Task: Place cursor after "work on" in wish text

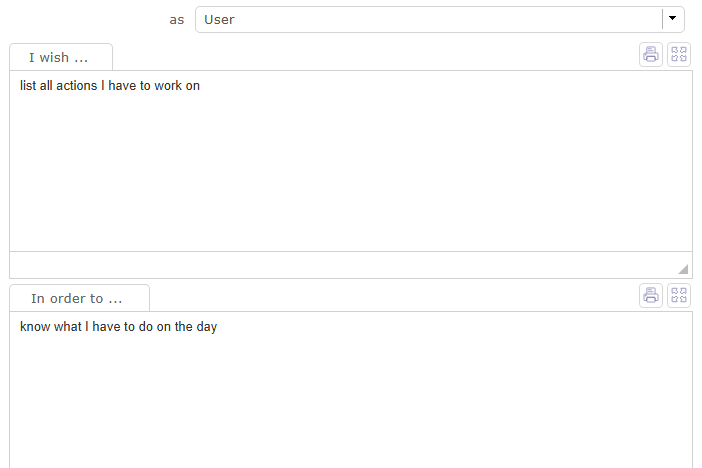Action: click(201, 86)
